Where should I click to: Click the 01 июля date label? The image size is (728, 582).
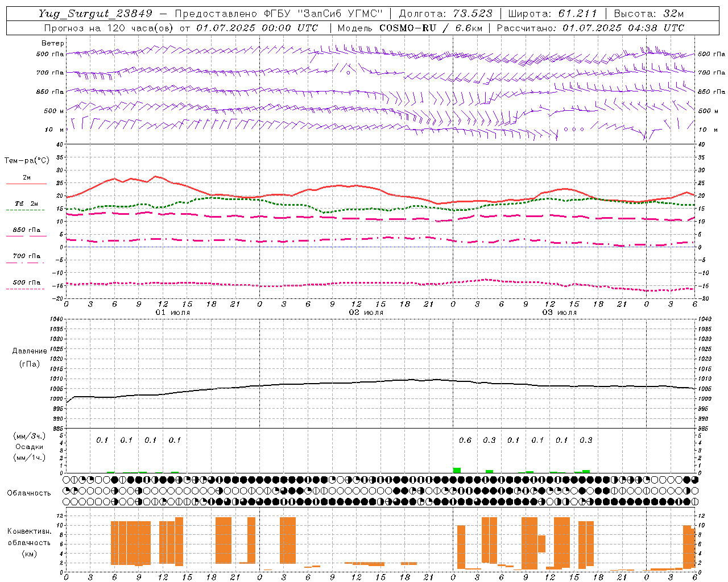pos(173,313)
